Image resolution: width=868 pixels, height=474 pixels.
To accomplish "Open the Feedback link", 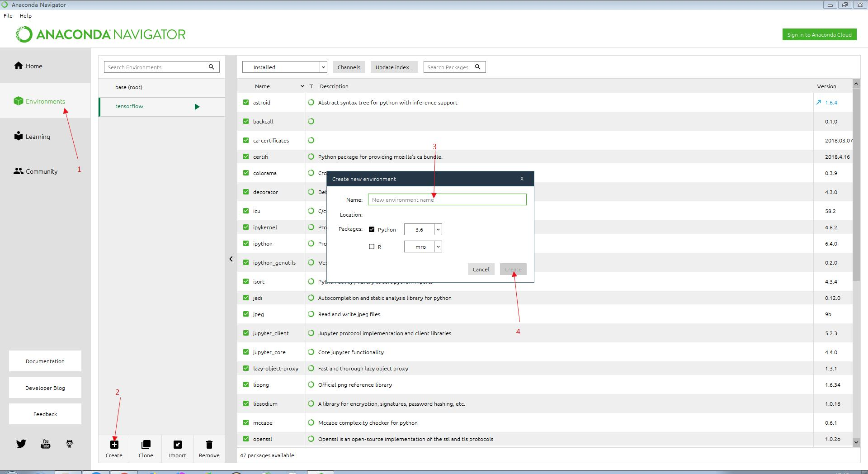I will click(x=45, y=414).
